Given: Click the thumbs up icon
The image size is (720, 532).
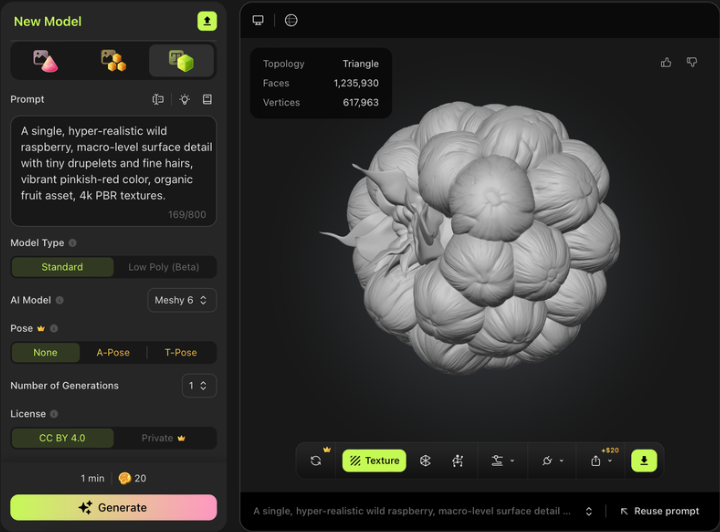Looking at the screenshot, I should (x=666, y=62).
